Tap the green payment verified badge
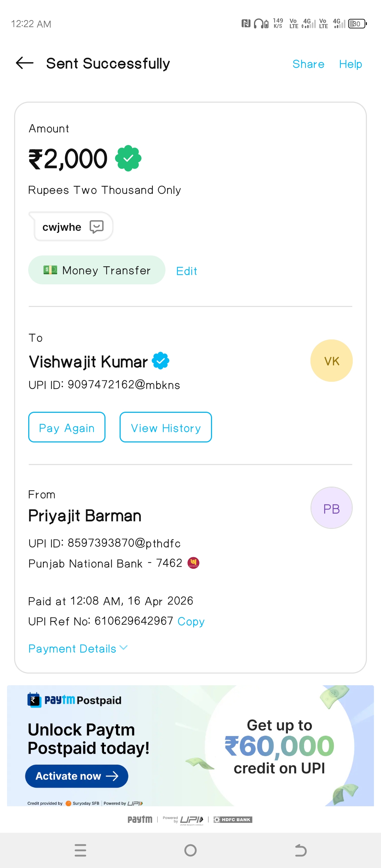This screenshot has width=381, height=868. (x=128, y=158)
